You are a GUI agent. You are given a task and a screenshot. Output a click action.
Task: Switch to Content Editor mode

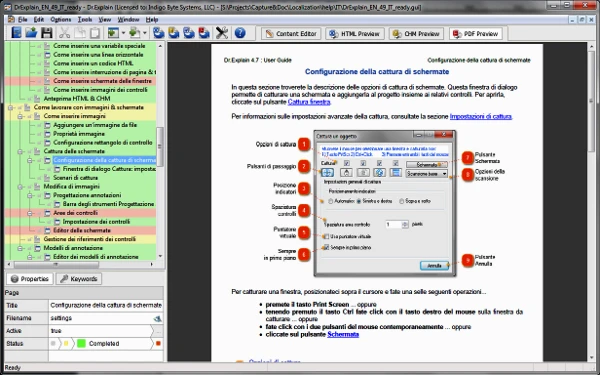(x=291, y=34)
